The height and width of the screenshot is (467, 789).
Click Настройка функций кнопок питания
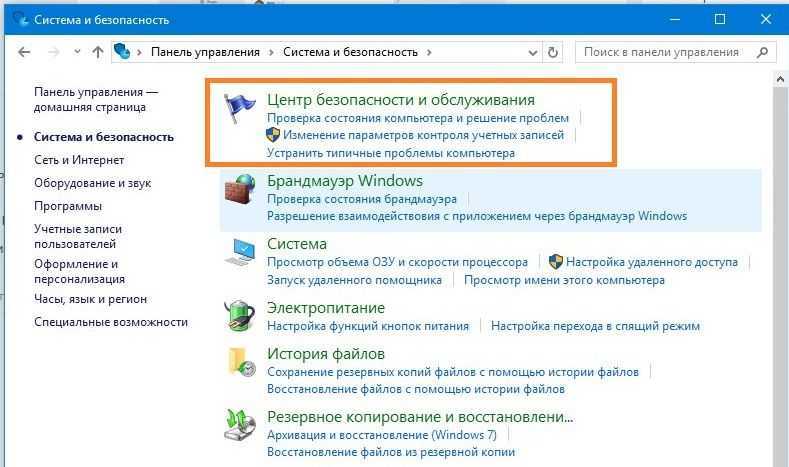coord(367,326)
